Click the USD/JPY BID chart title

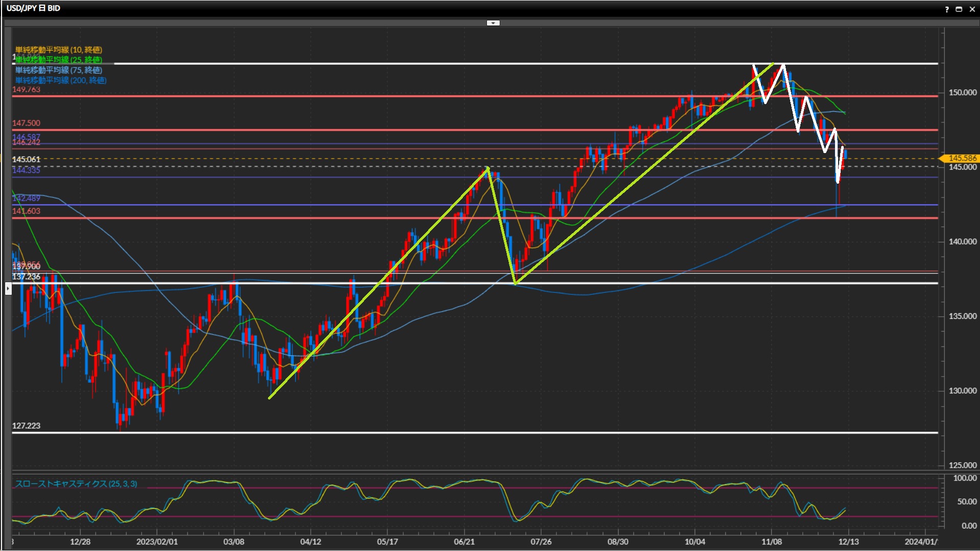33,8
